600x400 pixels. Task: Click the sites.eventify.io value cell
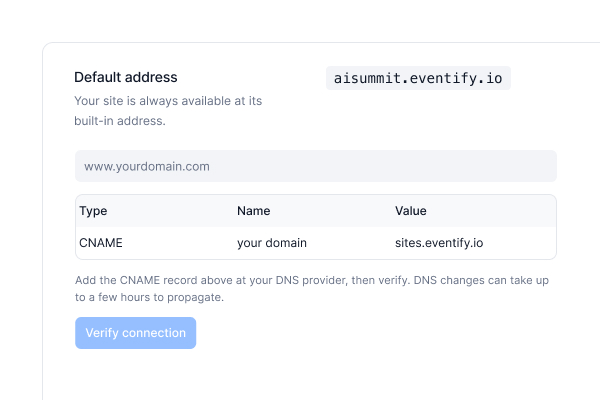(439, 243)
